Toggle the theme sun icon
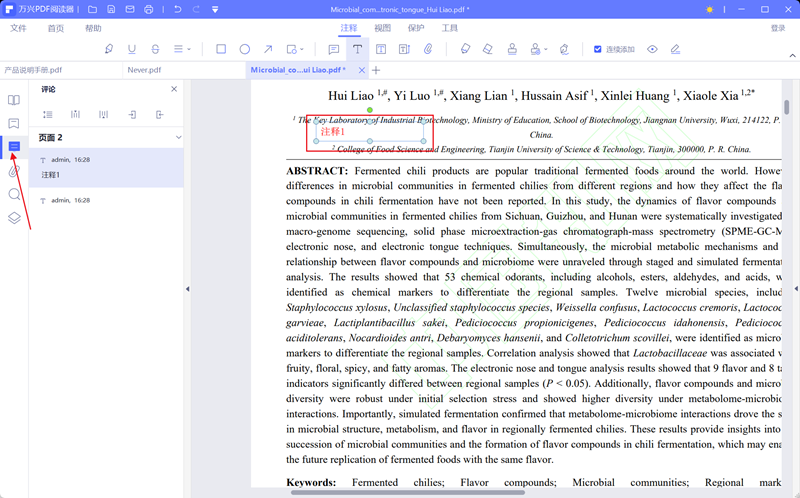The image size is (800, 498). click(x=710, y=9)
